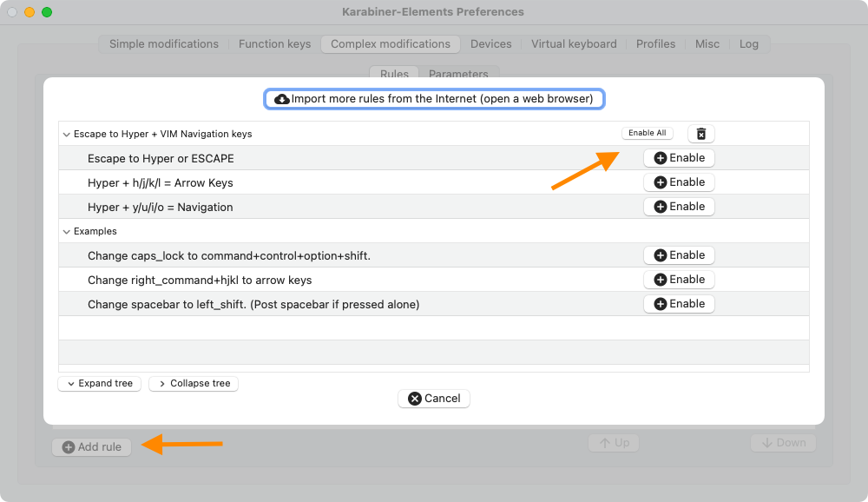Click the Enable All button

click(647, 133)
